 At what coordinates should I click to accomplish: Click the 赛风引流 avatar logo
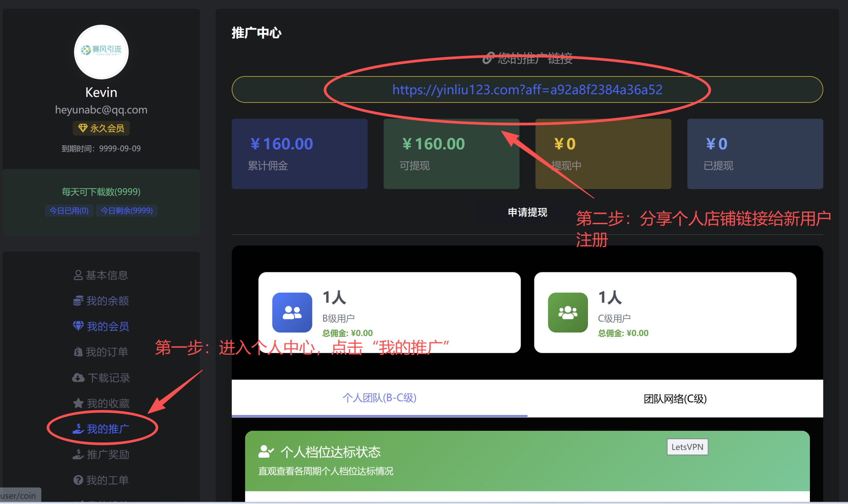tap(101, 52)
